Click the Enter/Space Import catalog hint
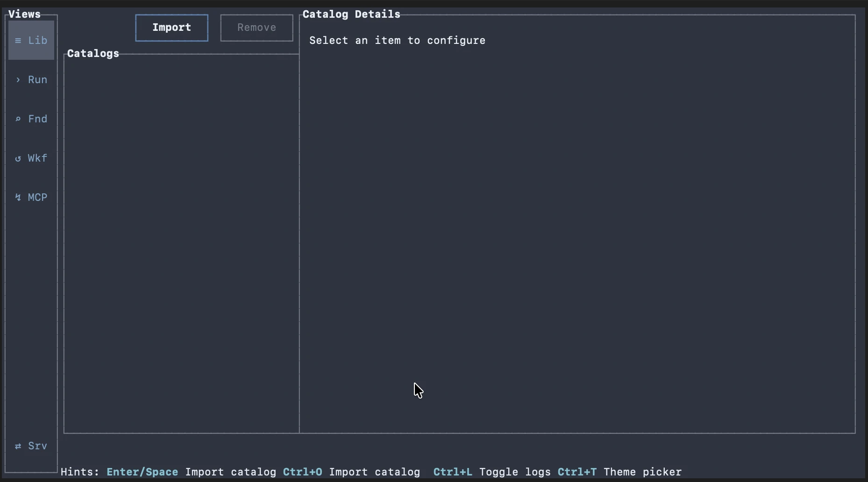This screenshot has height=482, width=868. [x=192, y=472]
